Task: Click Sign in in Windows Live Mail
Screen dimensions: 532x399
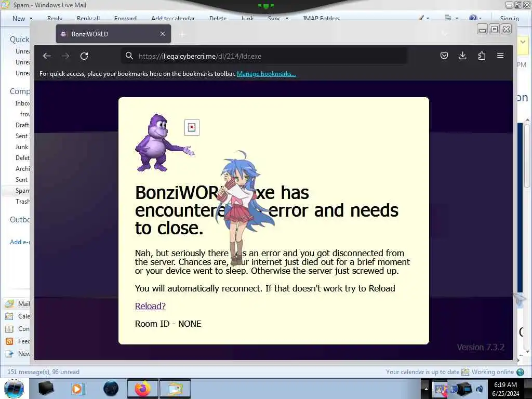Action: 509,18
